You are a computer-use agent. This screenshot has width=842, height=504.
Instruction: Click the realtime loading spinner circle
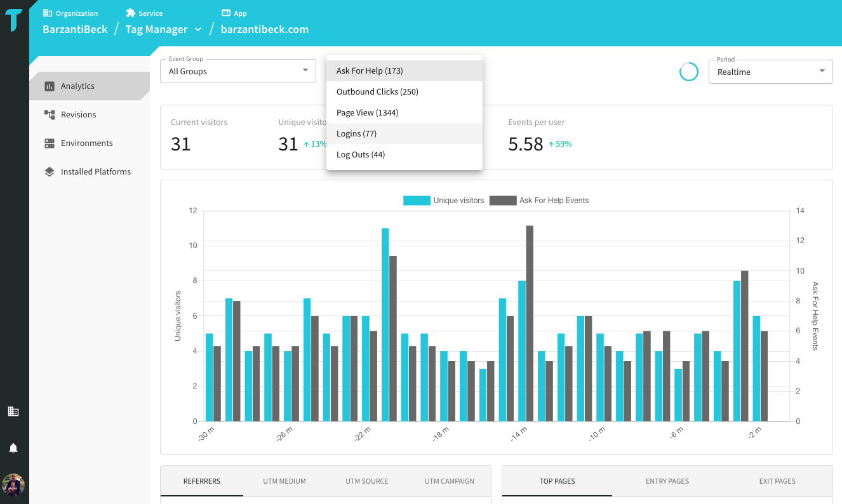point(688,72)
